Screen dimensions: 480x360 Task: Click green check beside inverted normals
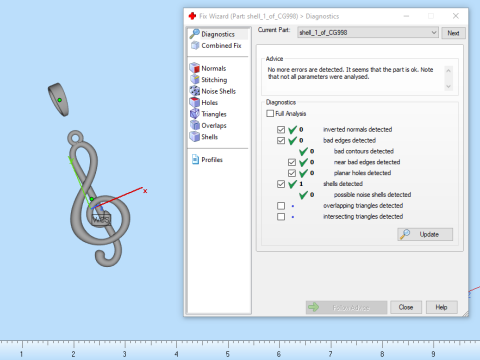point(293,129)
